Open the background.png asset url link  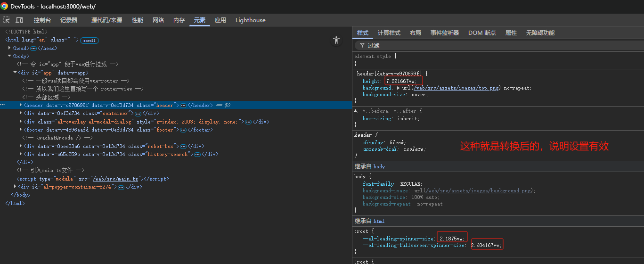point(478,191)
